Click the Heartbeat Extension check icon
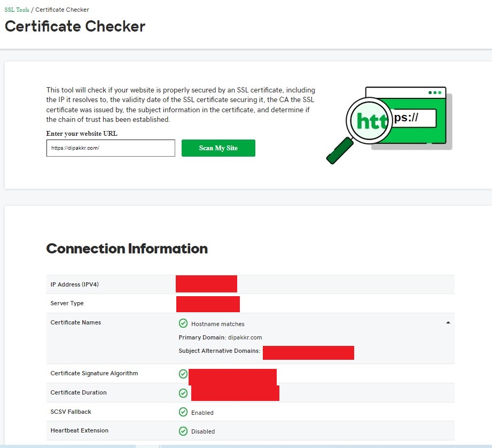The height and width of the screenshot is (448, 492). pyautogui.click(x=183, y=431)
